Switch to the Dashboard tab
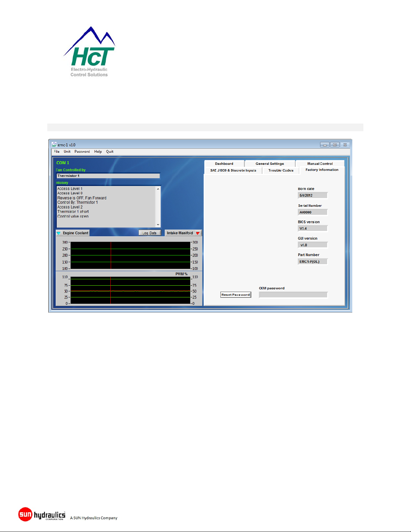411x532 pixels. 224,163
